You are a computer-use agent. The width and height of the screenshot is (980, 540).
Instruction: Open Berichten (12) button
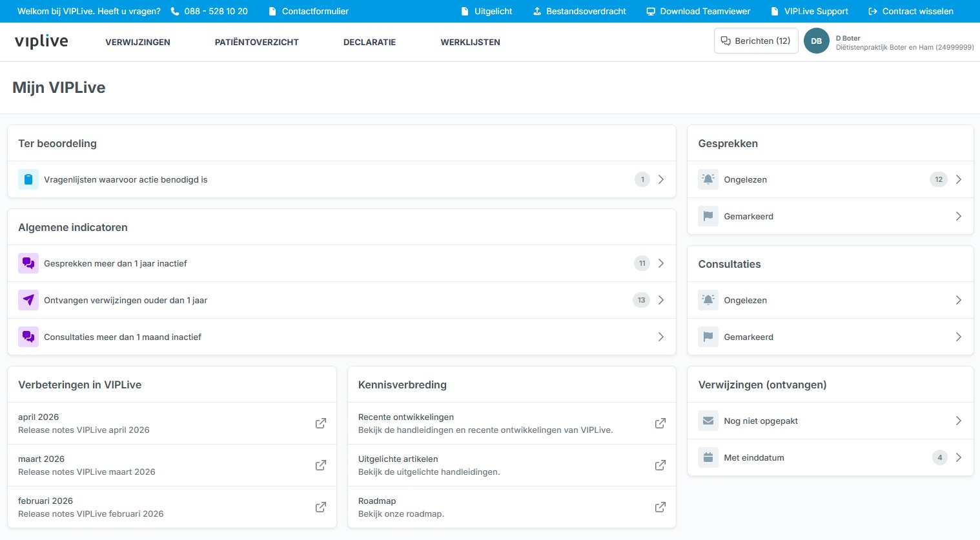point(756,41)
